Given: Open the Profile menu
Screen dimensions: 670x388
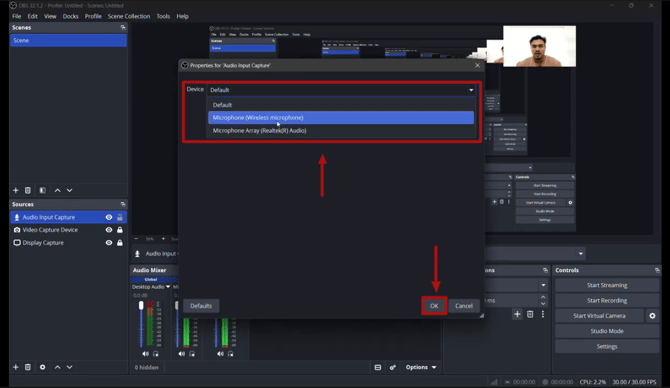Looking at the screenshot, I should [93, 16].
